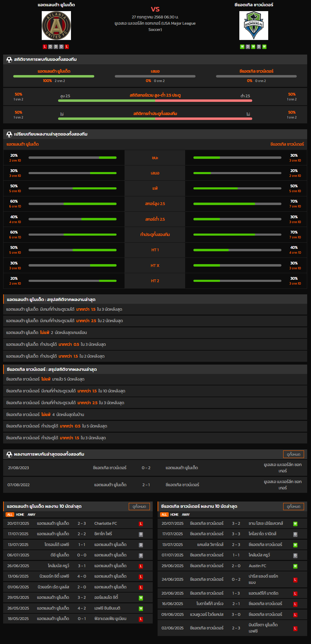This screenshot has height=644, width=311.
Task: Click the L badge on Atlanta vs Charlotte FC row
Action: [141, 524]
